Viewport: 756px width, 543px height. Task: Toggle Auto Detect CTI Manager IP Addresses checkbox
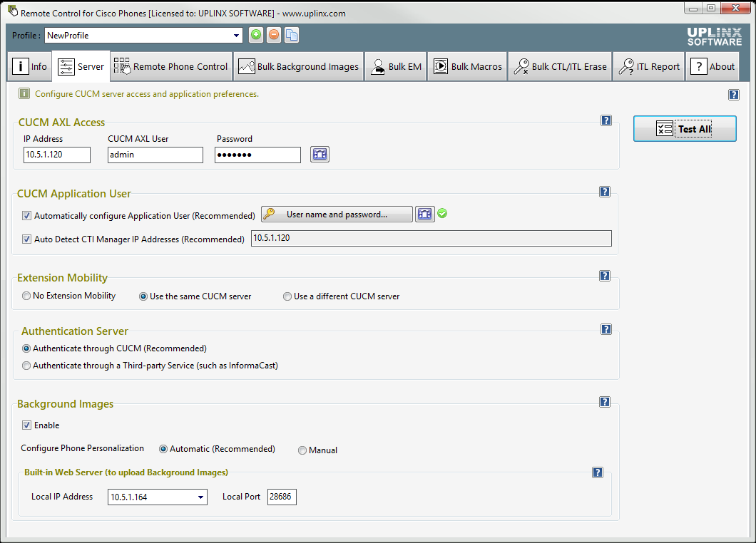pos(26,239)
